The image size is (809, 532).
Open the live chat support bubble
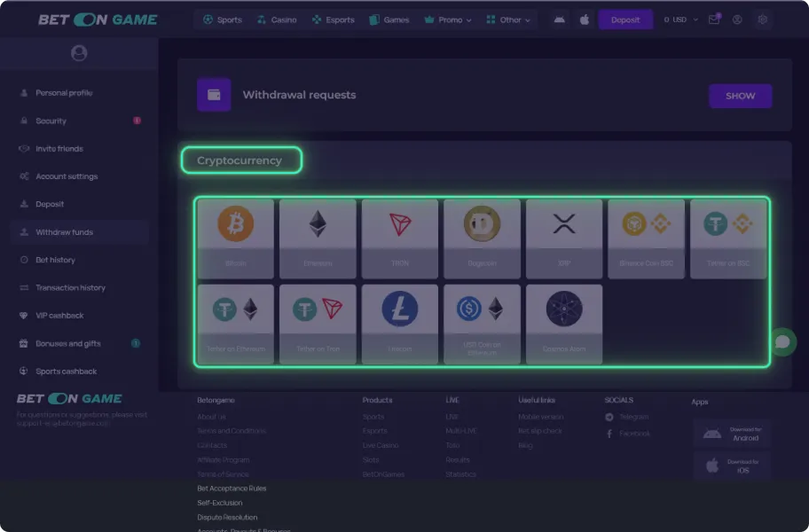(x=782, y=341)
